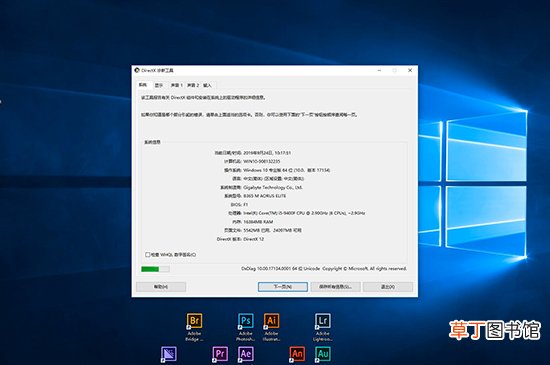
Task: Open the Adobe Photoshop desktop shortcut
Action: [246, 327]
